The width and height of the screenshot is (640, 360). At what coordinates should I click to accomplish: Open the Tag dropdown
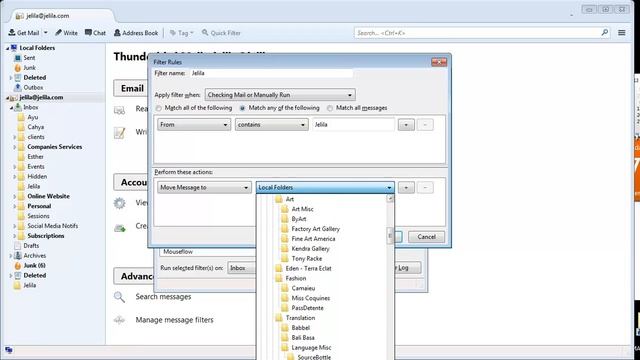tap(182, 33)
